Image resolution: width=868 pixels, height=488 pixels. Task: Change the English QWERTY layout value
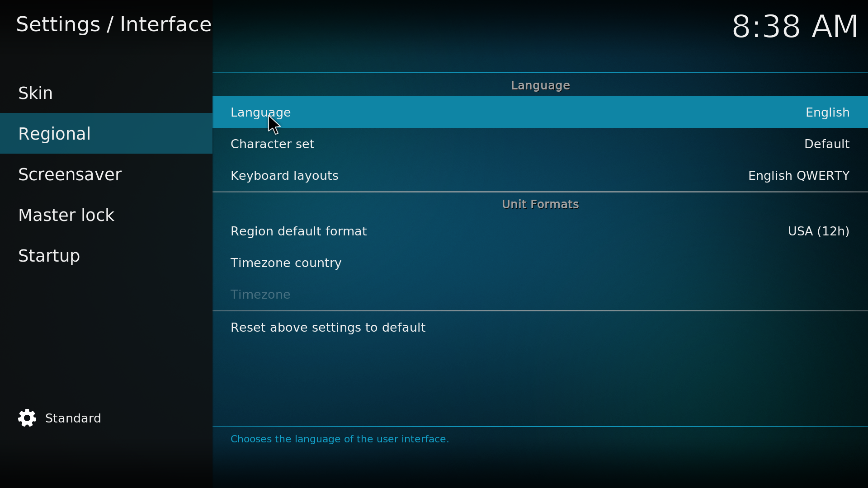798,176
